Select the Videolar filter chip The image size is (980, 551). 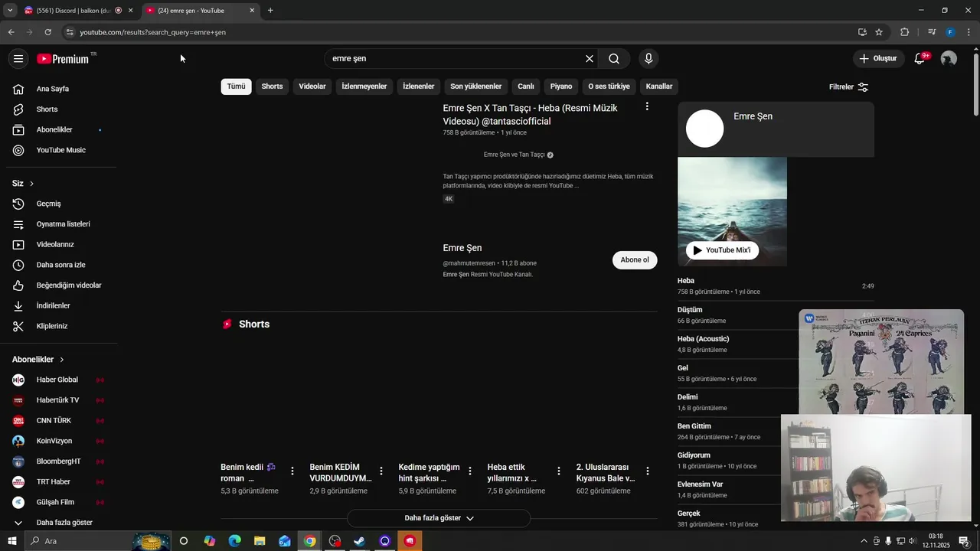point(312,86)
